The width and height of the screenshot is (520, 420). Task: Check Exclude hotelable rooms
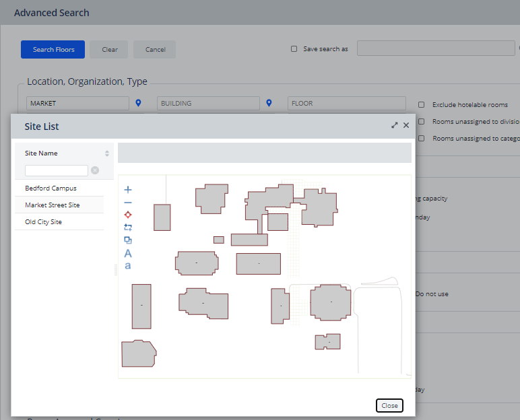(x=422, y=105)
